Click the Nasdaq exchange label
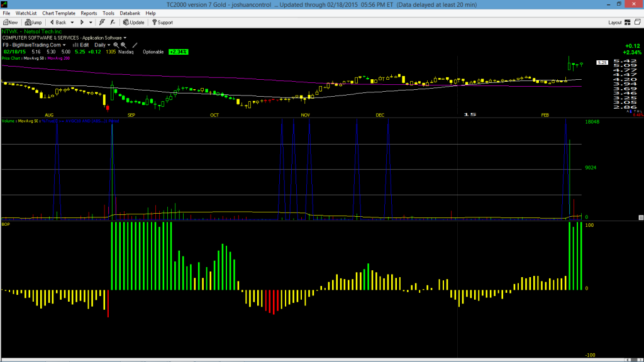644x362 pixels. pos(126,52)
